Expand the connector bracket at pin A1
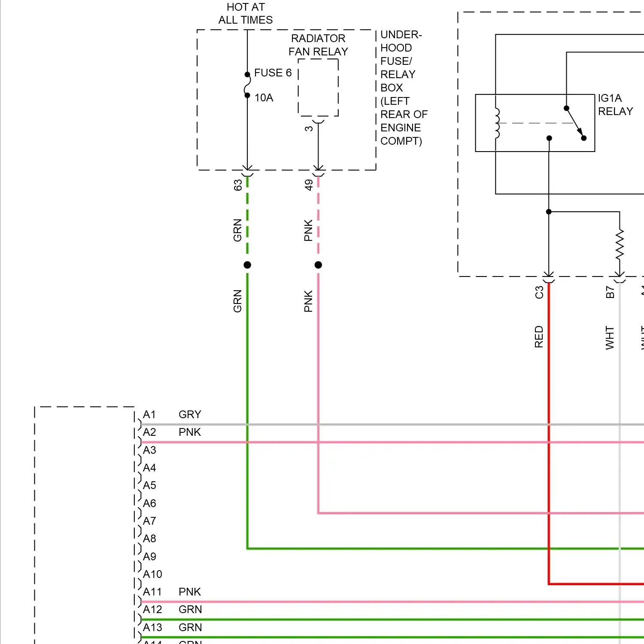Image resolution: width=644 pixels, height=644 pixels. tap(140, 423)
